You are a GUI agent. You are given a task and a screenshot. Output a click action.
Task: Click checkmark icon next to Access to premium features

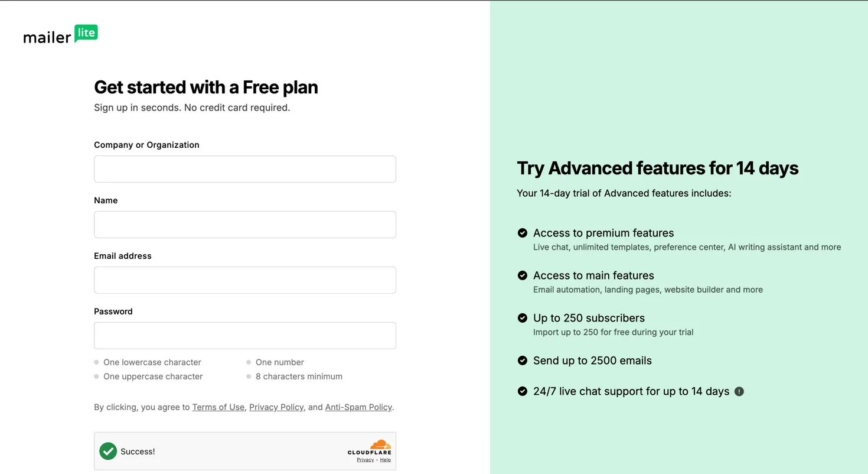click(523, 233)
